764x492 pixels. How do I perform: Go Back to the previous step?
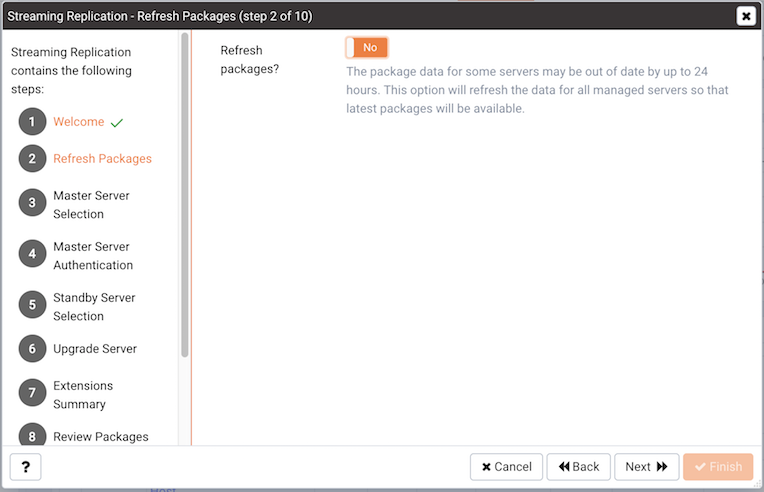tap(578, 467)
